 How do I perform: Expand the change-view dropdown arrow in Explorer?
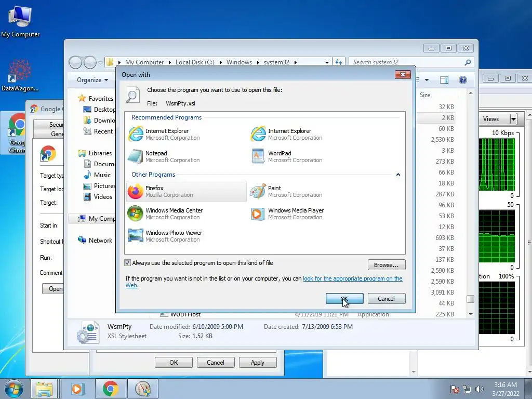click(x=427, y=80)
